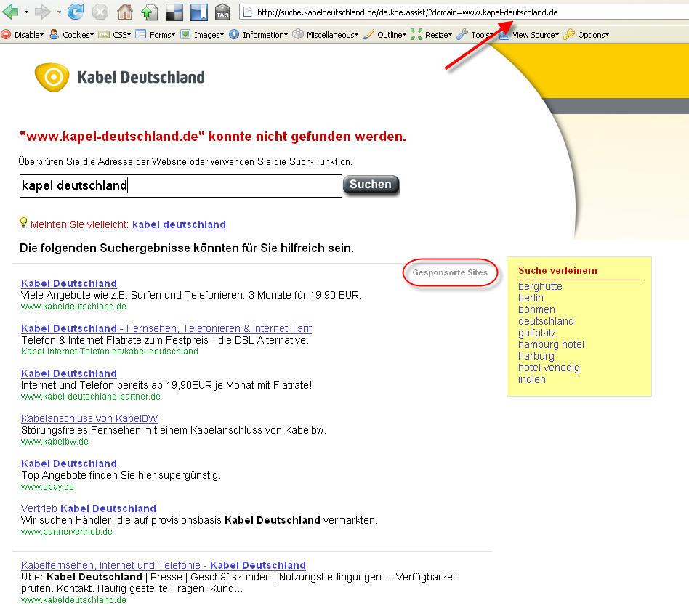The width and height of the screenshot is (689, 616).
Task: Open Kabel Deutschland result above kabel-deutschland-partner.de
Action: click(x=69, y=373)
